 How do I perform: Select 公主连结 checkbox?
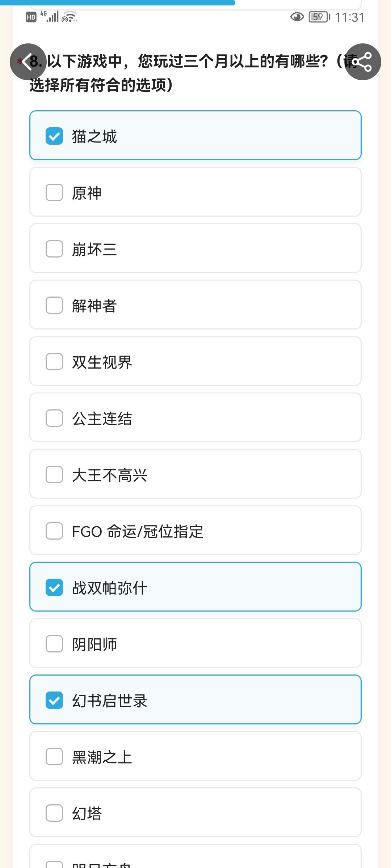point(54,418)
